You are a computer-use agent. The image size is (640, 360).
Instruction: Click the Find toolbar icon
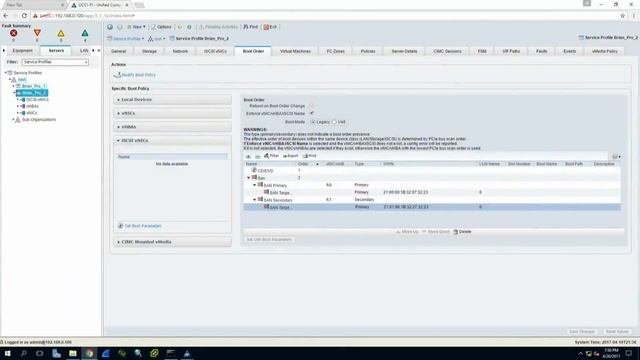(251, 27)
